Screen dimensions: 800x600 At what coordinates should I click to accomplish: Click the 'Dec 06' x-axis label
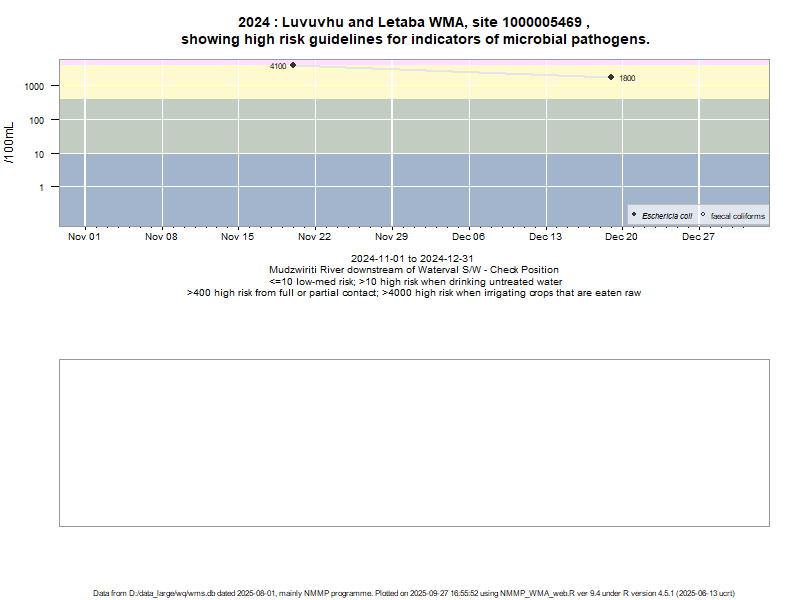click(x=468, y=237)
